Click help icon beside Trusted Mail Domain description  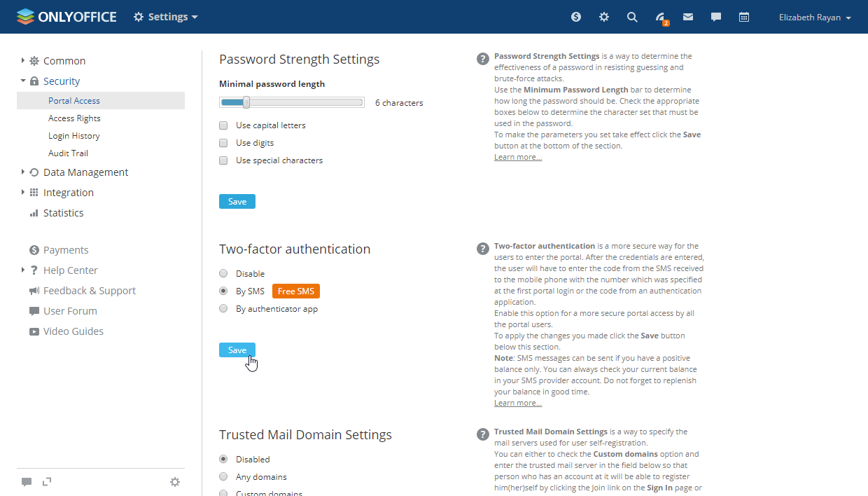click(x=483, y=434)
